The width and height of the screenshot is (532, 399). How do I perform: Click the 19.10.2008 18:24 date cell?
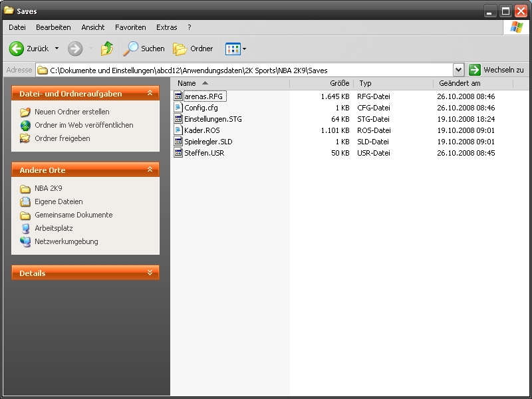click(x=466, y=119)
